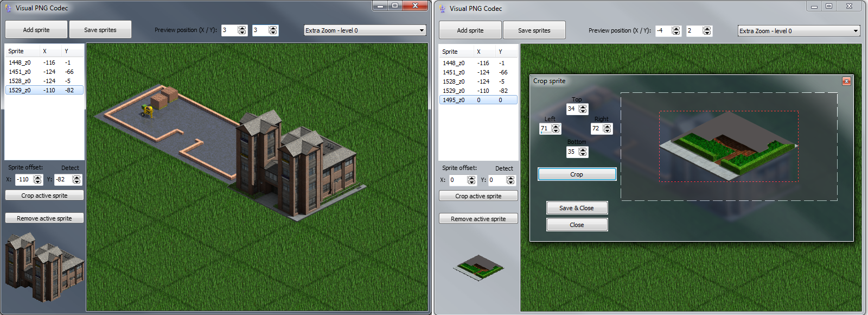Click Y column header in left window

point(73,51)
